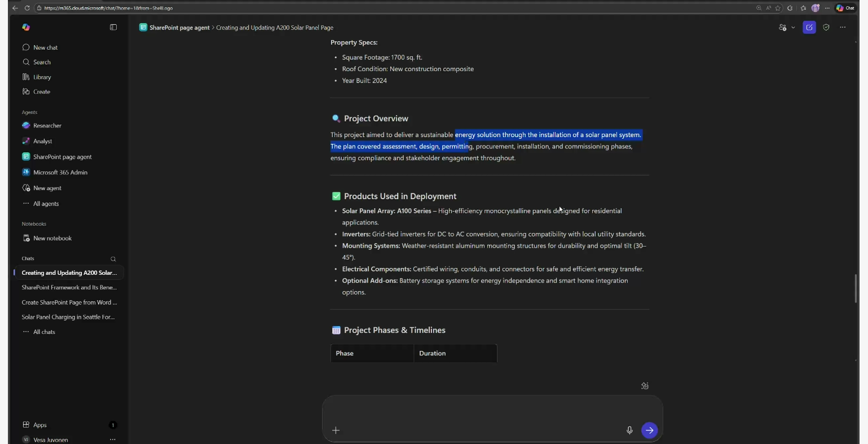868x444 pixels.
Task: Open the header more options ellipsis
Action: point(843,27)
